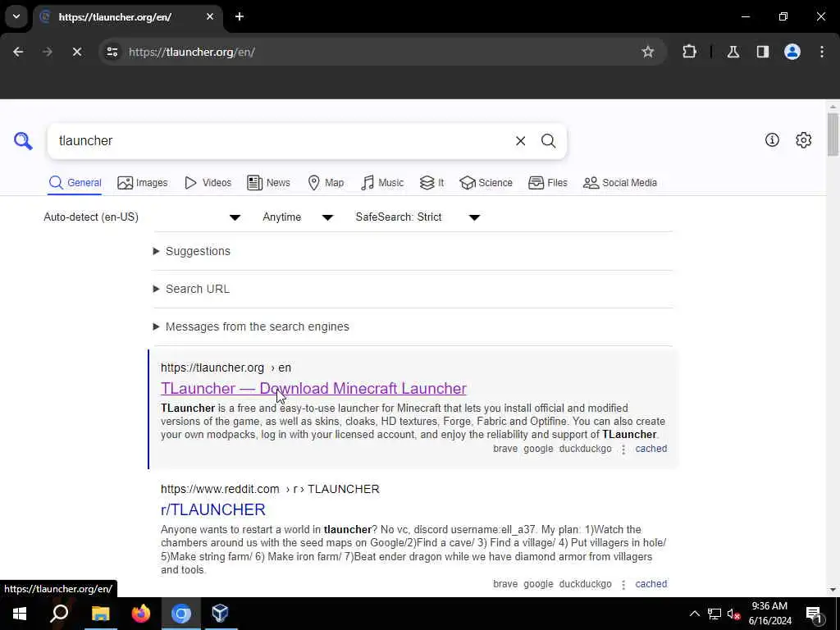Click the page vertical scrollbar thumb

(832, 134)
